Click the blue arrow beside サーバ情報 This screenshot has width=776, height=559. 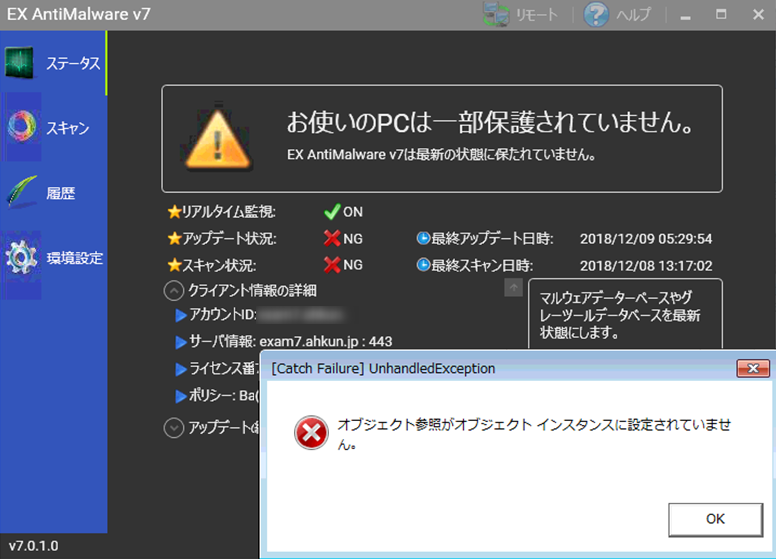tap(181, 342)
